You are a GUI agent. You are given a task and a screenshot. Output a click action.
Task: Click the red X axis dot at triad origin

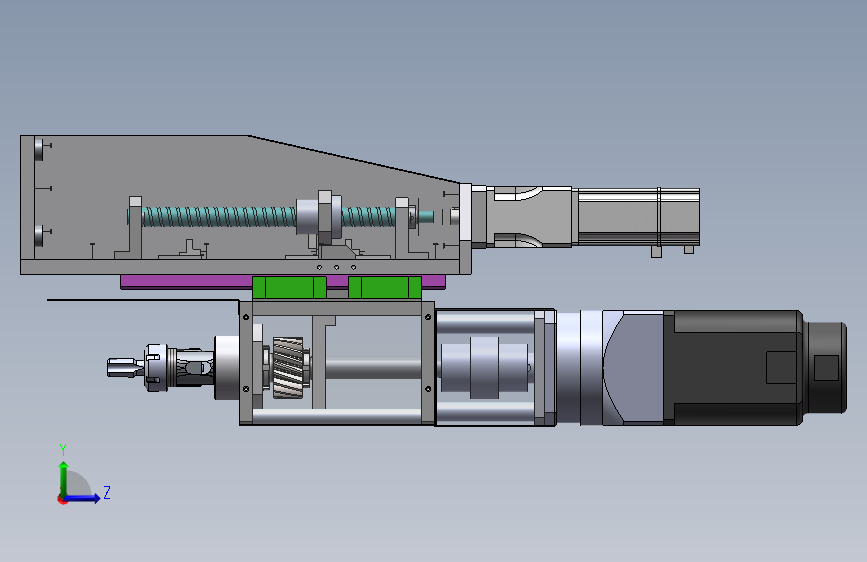[62, 499]
